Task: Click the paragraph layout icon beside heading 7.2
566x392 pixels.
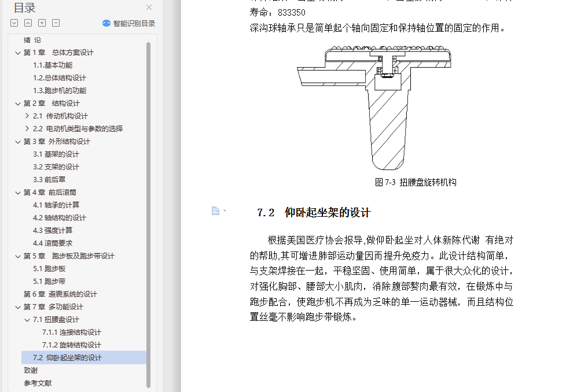Action: (x=215, y=210)
